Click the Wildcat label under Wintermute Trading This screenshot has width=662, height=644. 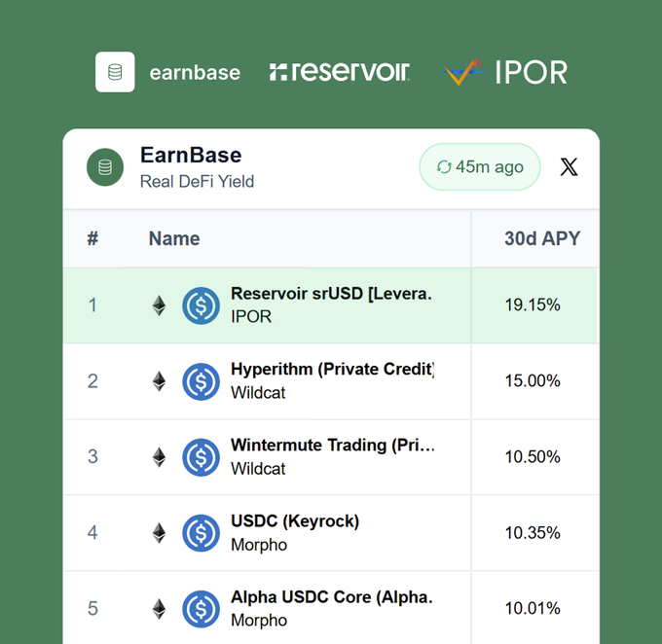(x=258, y=469)
